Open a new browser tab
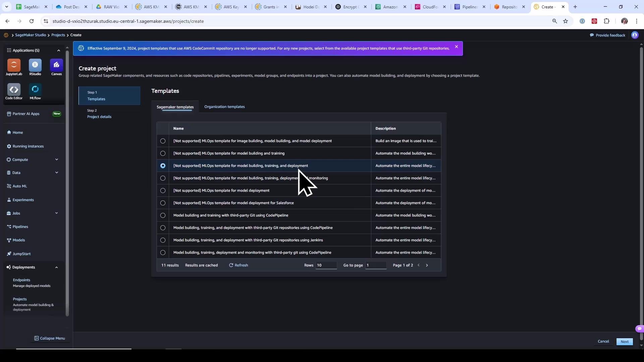This screenshot has width=644, height=362. [575, 7]
